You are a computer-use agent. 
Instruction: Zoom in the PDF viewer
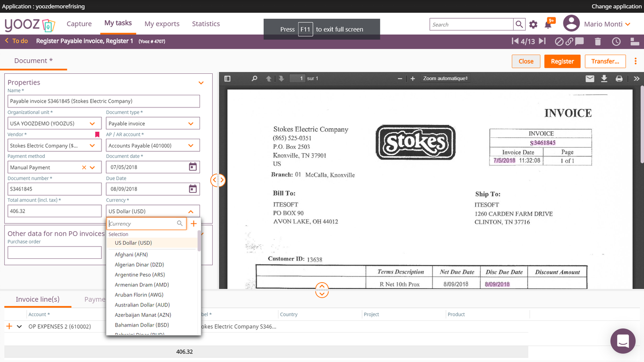click(413, 78)
